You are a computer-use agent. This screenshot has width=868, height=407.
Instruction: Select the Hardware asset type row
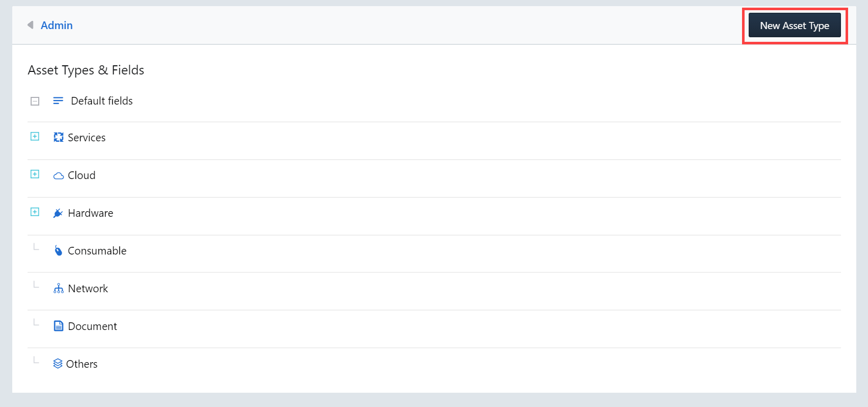(x=90, y=213)
